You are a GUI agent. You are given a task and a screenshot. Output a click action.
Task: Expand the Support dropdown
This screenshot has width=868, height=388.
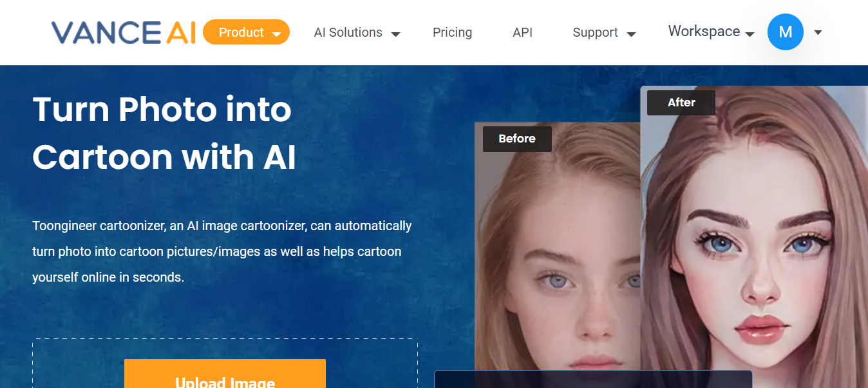(604, 33)
